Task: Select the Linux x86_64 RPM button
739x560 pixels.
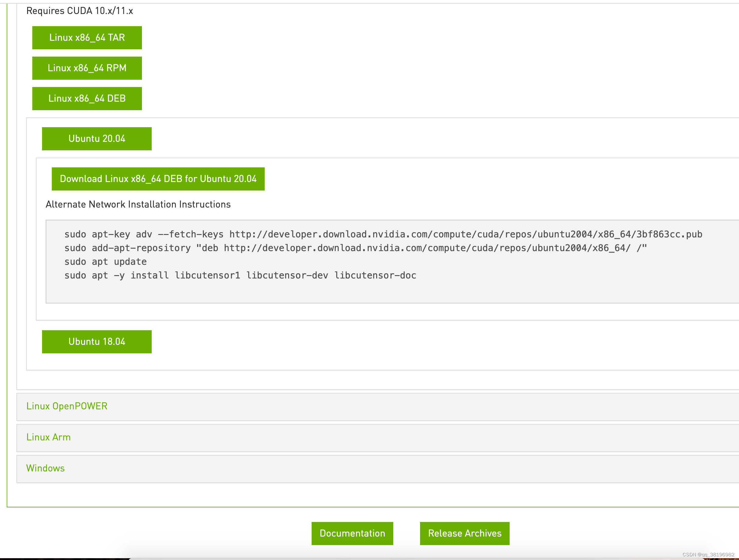Action: coord(87,68)
